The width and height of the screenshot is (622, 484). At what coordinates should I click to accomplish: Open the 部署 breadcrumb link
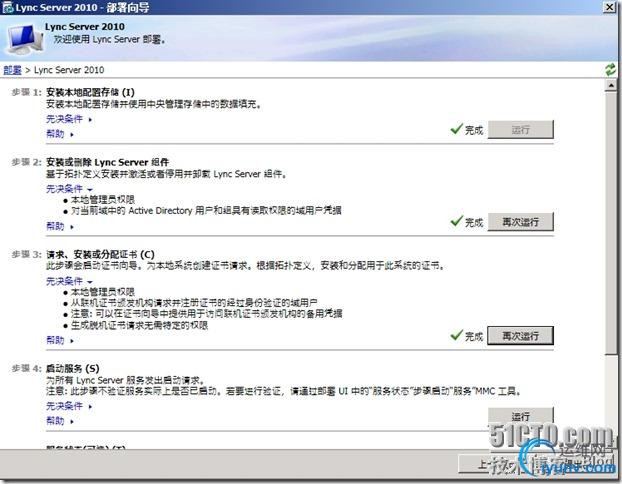coord(12,70)
